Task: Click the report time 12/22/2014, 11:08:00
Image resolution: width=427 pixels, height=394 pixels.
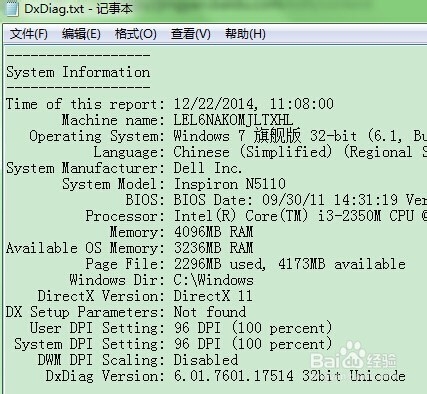Action: click(254, 104)
